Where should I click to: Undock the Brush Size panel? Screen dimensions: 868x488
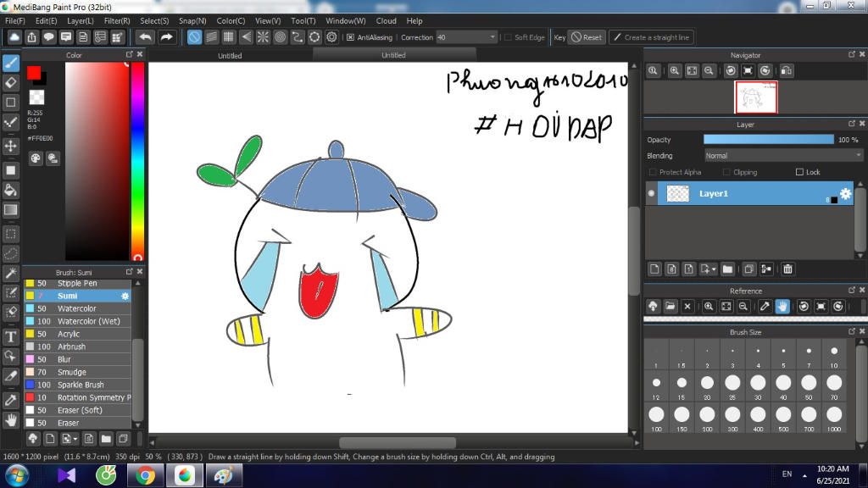[x=851, y=331]
